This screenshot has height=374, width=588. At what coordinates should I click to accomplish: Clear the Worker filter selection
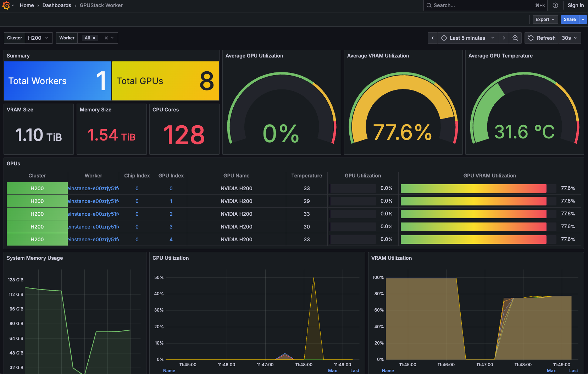click(106, 38)
